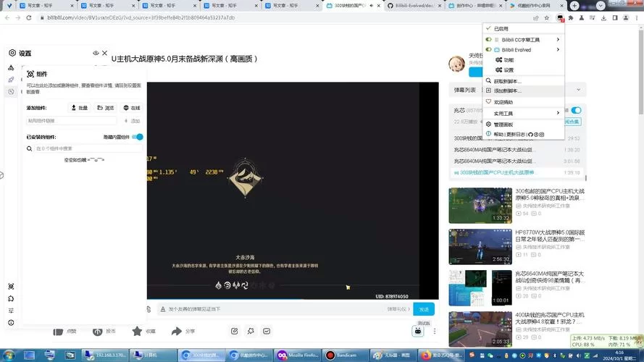Image resolution: width=644 pixels, height=362 pixels.
Task: Click 帮助 link in Tampermonkey menu
Action: pos(498,134)
